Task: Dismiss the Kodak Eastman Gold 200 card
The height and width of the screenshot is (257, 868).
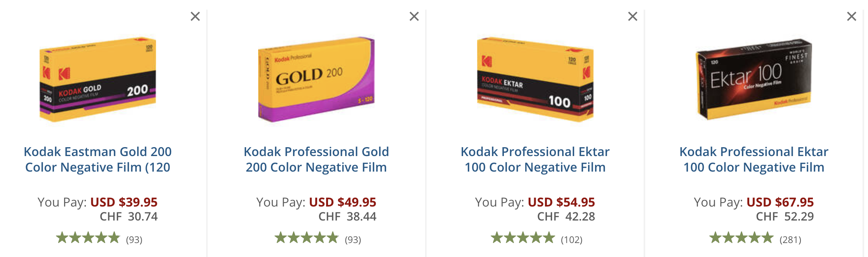Action: 195,16
